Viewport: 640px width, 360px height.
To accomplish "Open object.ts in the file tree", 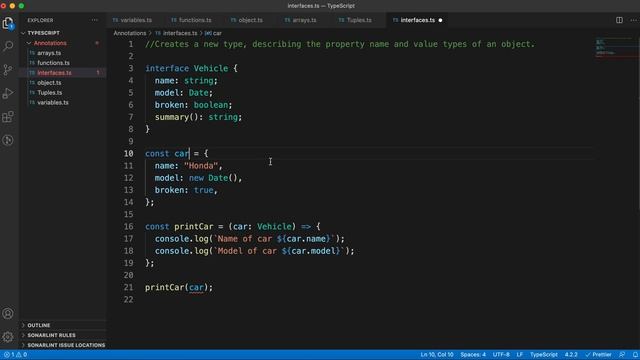I will (x=49, y=82).
